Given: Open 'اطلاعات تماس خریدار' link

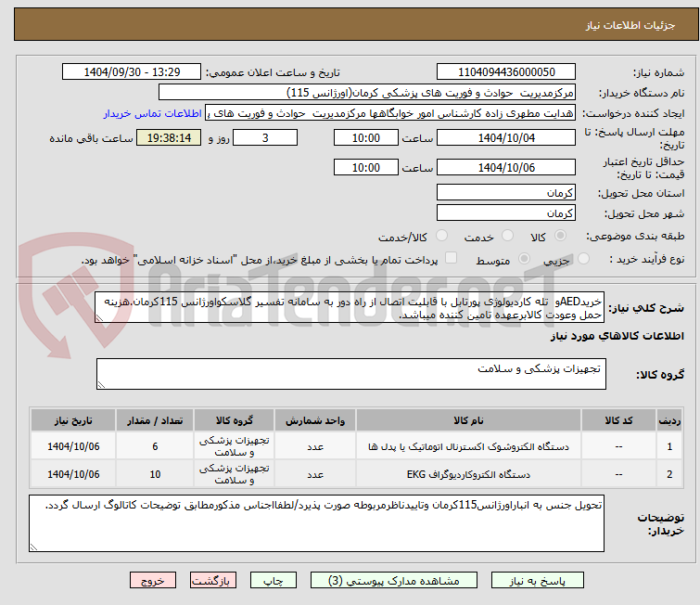Looking at the screenshot, I should click(153, 113).
